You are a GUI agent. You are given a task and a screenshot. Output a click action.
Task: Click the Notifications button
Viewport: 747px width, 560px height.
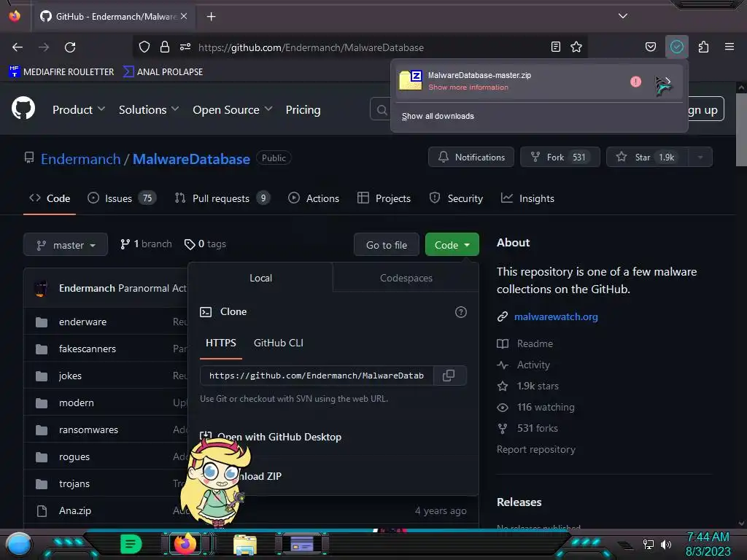tap(471, 157)
